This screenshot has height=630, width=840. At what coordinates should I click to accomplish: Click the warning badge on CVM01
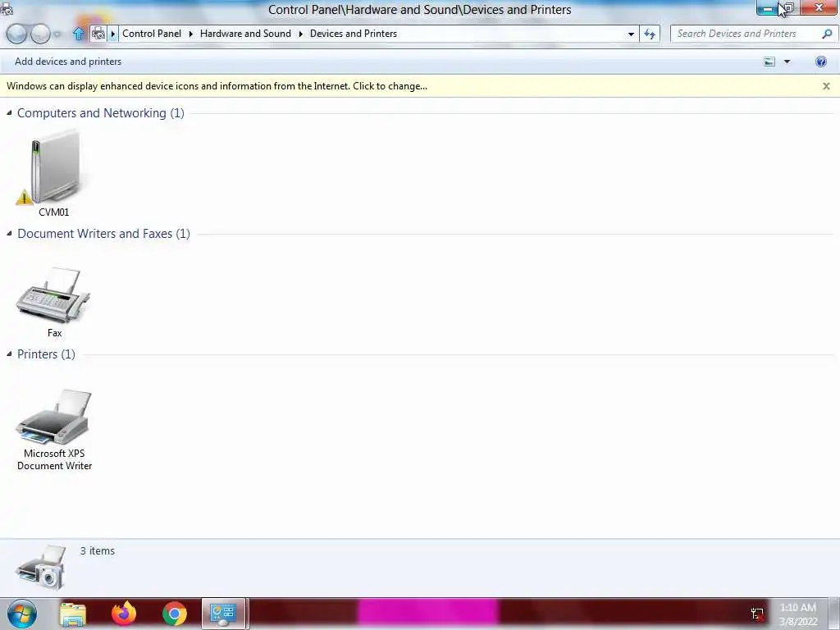24,197
